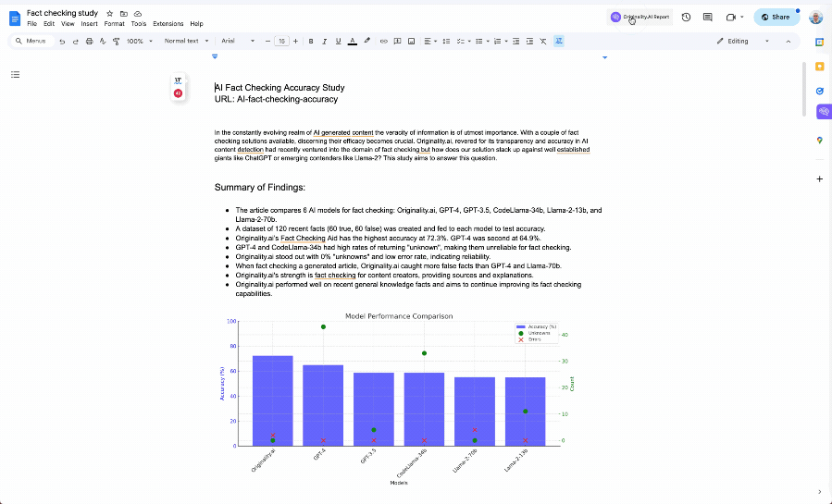Increase the indent
The height and width of the screenshot is (504, 832).
tap(529, 42)
